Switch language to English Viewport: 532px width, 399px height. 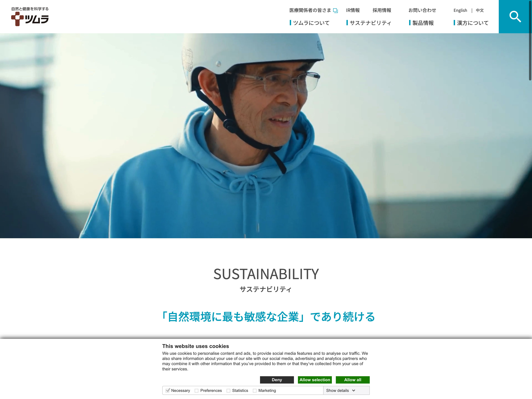(x=460, y=10)
